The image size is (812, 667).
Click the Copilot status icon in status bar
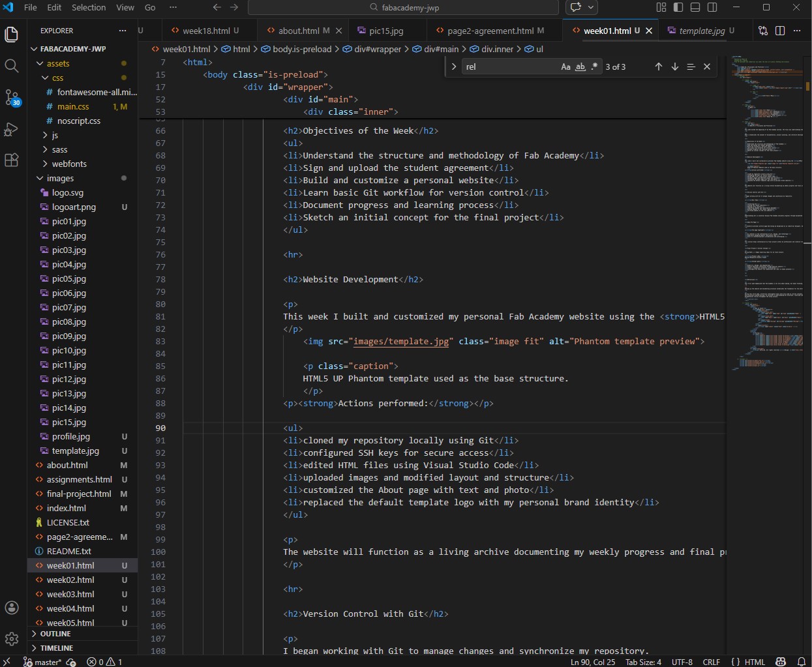point(781,662)
